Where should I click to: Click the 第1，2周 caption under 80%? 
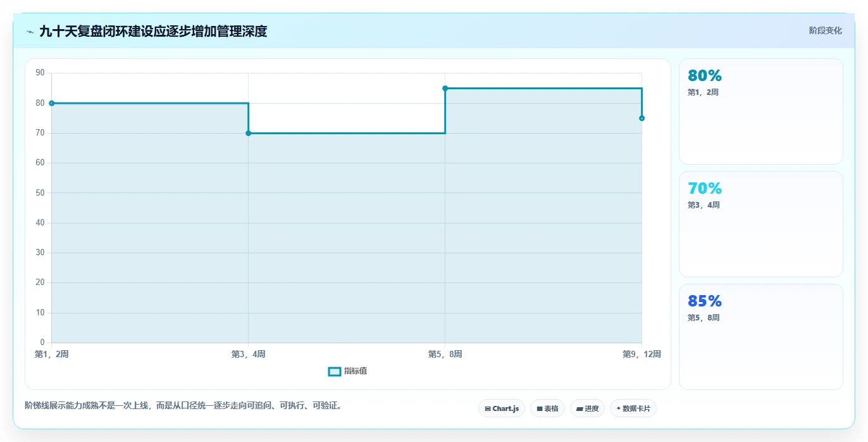(704, 92)
